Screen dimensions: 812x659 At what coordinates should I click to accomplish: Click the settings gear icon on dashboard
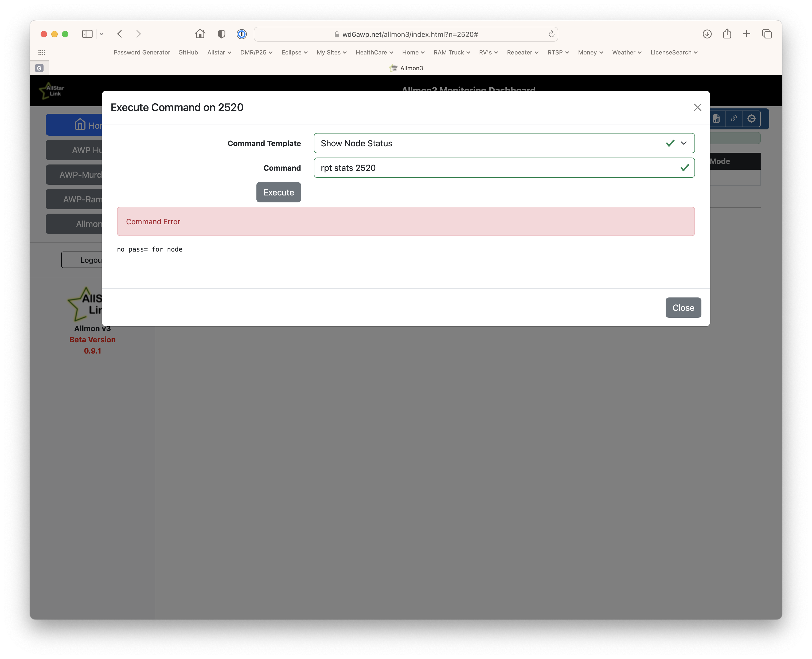pyautogui.click(x=751, y=119)
